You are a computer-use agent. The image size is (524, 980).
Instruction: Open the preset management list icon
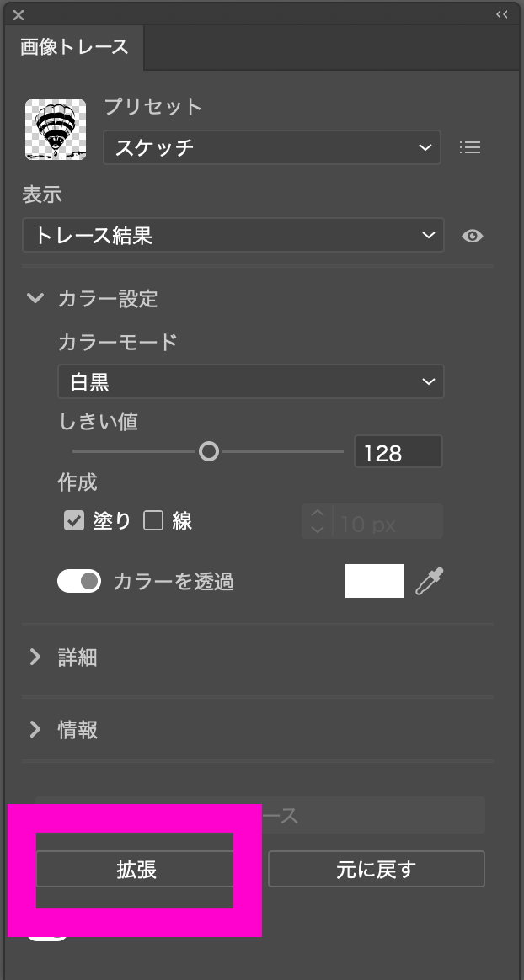[469, 147]
